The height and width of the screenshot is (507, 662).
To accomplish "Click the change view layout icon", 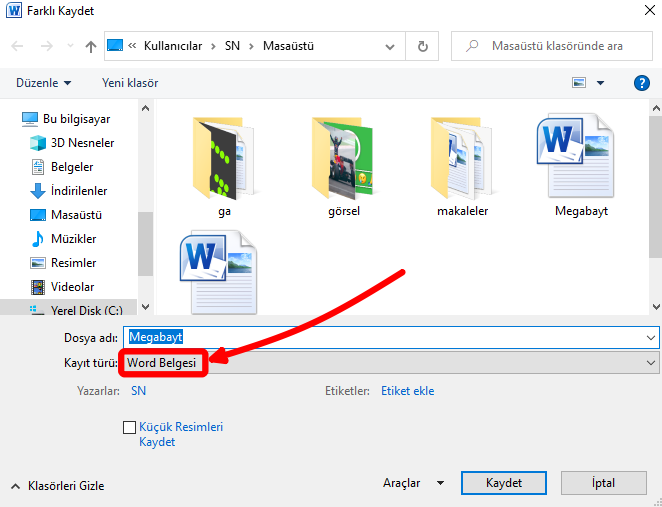I will [x=578, y=83].
